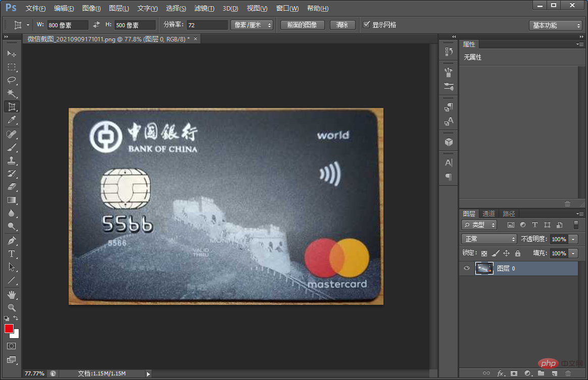Open the 不透明度 opacity slider arrow
The image size is (588, 380).
click(573, 239)
